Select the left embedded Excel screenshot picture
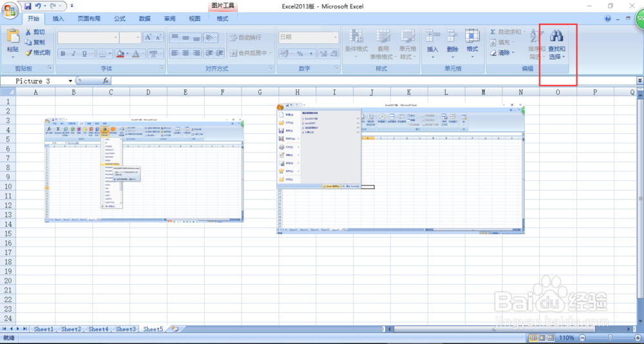 pos(144,169)
